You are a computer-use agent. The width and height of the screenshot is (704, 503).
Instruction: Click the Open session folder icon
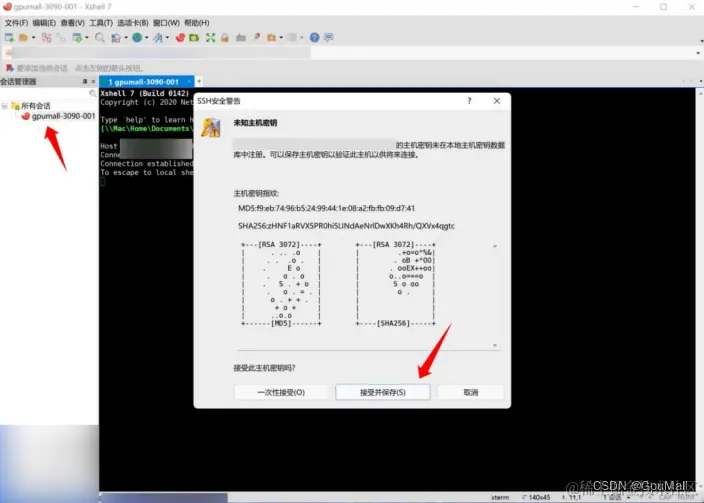click(x=24, y=38)
